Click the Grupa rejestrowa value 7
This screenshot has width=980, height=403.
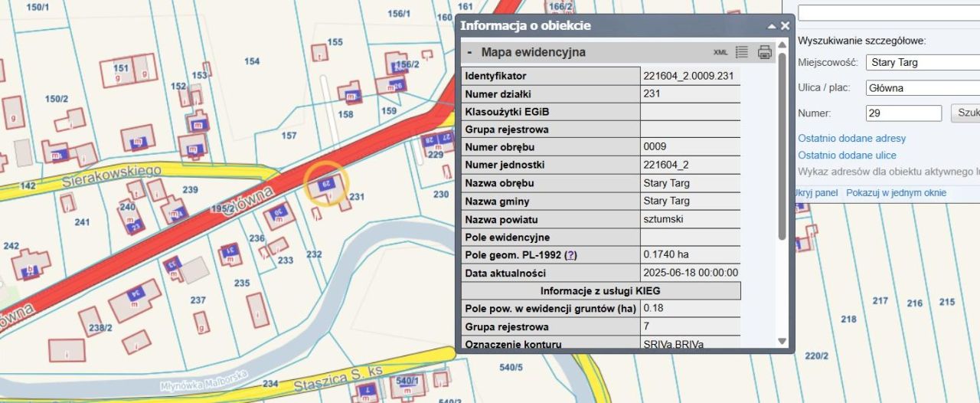tap(647, 326)
